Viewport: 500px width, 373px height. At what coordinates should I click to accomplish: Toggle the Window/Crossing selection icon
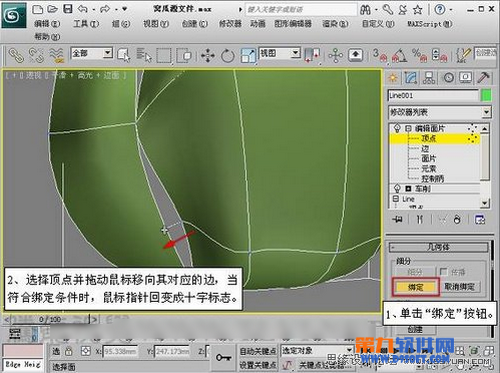(x=184, y=55)
